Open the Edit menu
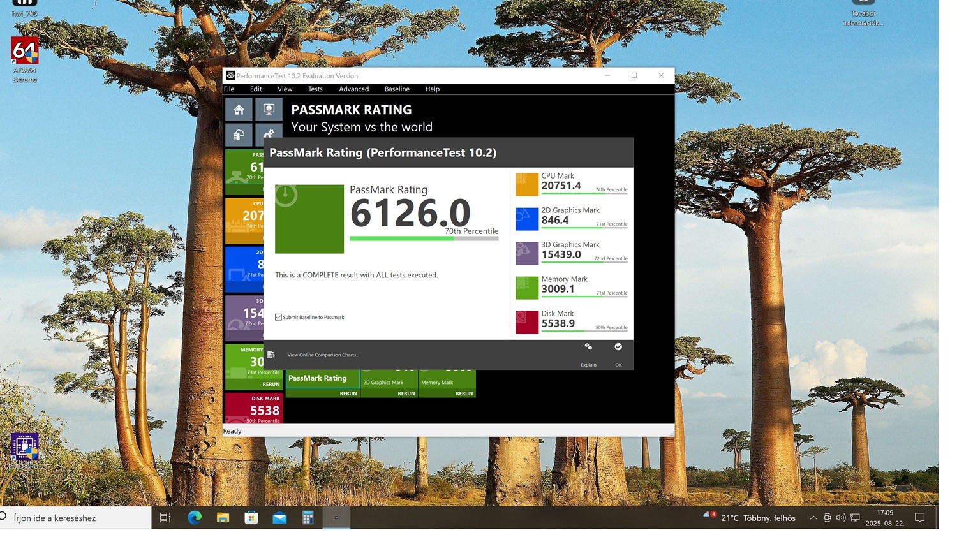The width and height of the screenshot is (980, 551). pos(256,89)
